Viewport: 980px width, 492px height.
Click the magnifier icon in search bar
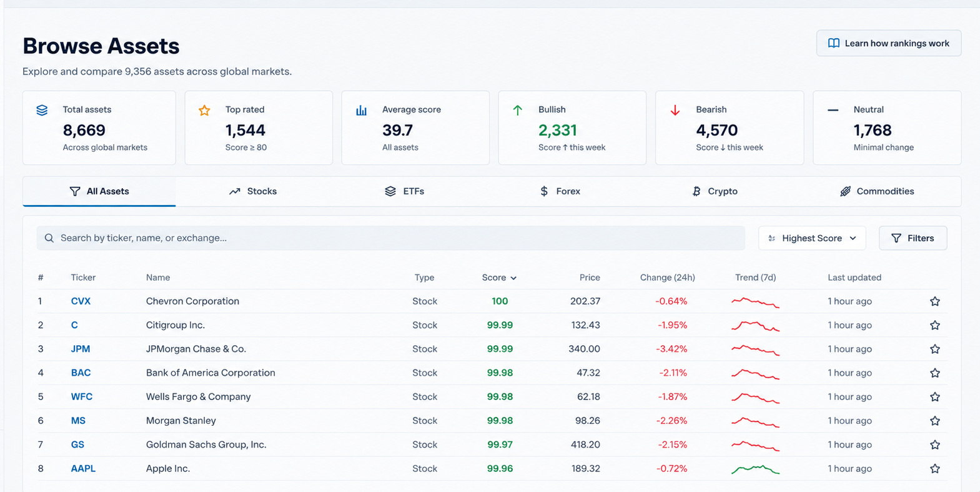49,238
